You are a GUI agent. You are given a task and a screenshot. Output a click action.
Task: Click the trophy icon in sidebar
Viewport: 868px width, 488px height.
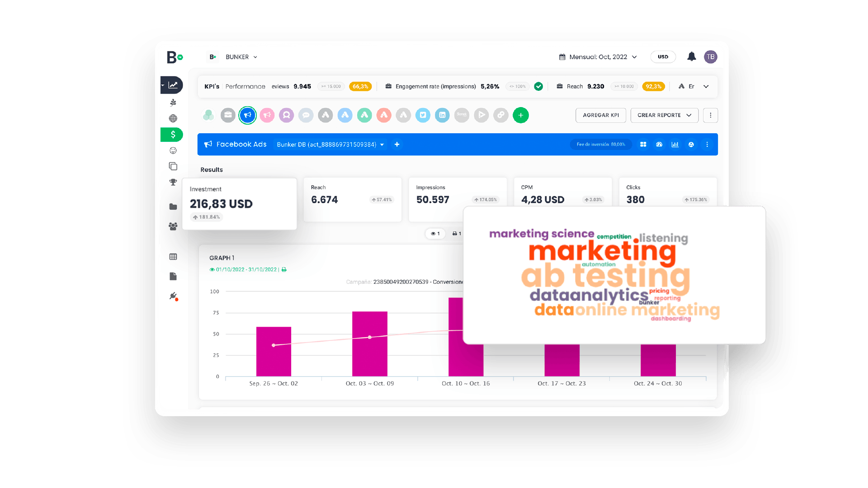pyautogui.click(x=173, y=182)
